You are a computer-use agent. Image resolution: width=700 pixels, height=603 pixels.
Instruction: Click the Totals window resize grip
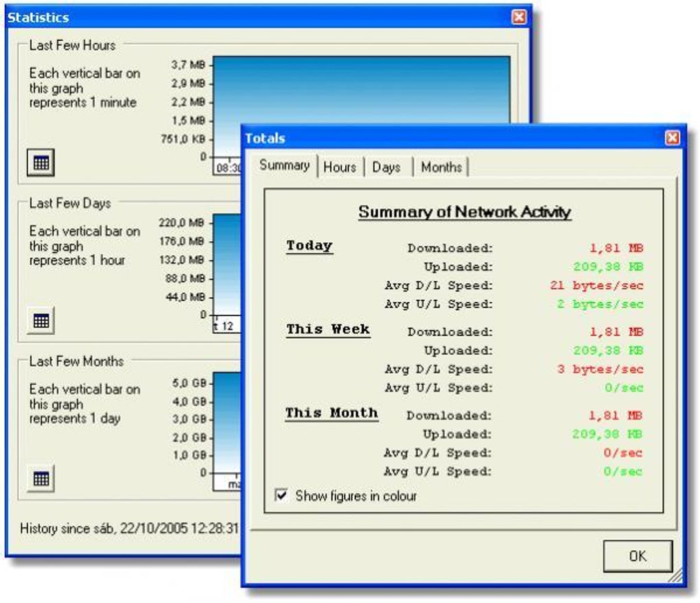coord(675,576)
